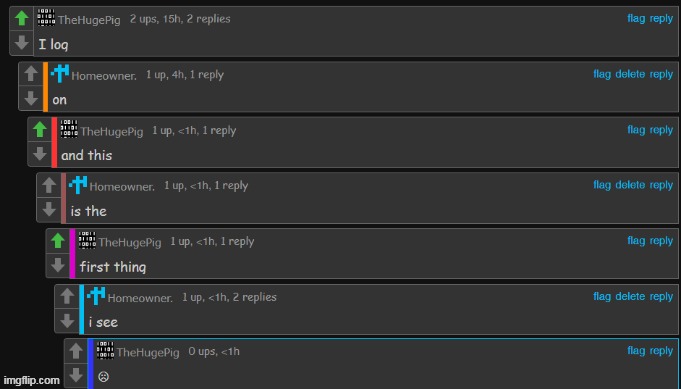Reply to the sad face comment
This screenshot has height=389, width=681.
[x=661, y=351]
